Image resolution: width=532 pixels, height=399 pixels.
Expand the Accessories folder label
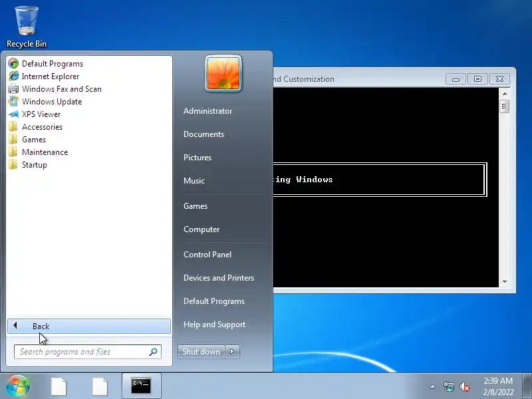42,126
